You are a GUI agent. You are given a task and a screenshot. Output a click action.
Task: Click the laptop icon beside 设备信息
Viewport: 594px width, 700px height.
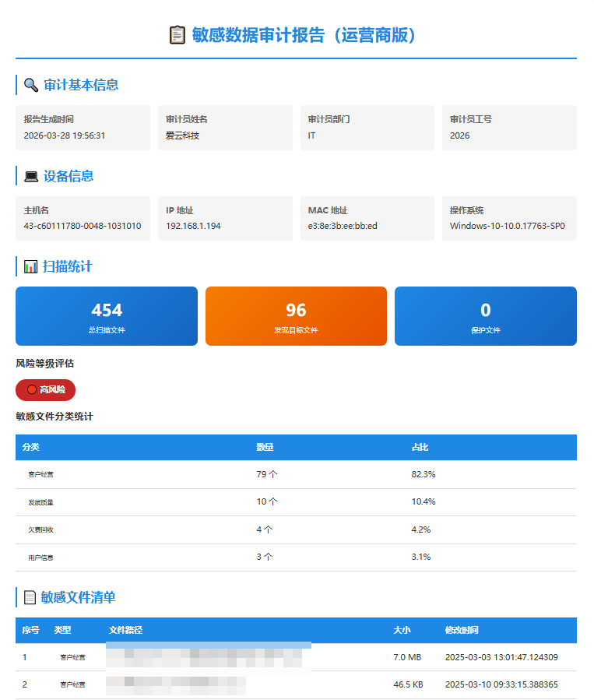31,176
